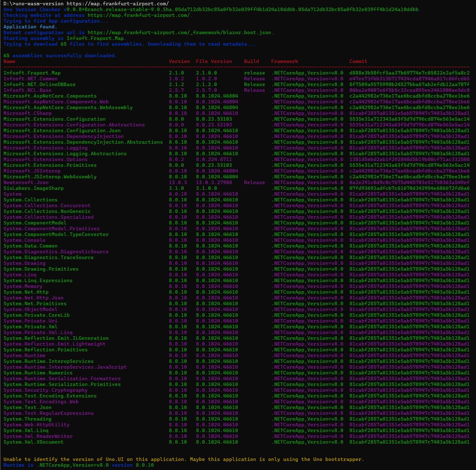Click the 'Microsoft.Extensions.Primitives' assembly name

50,165
